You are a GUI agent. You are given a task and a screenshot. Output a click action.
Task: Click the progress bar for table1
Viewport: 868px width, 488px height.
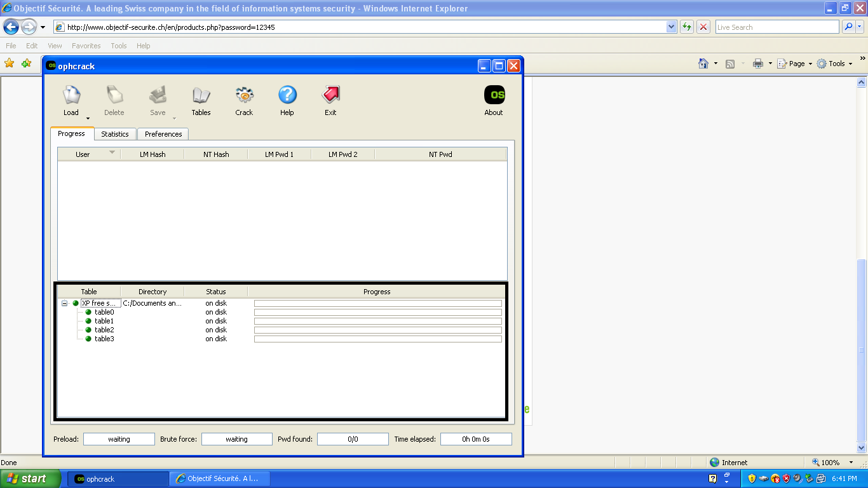pos(377,321)
